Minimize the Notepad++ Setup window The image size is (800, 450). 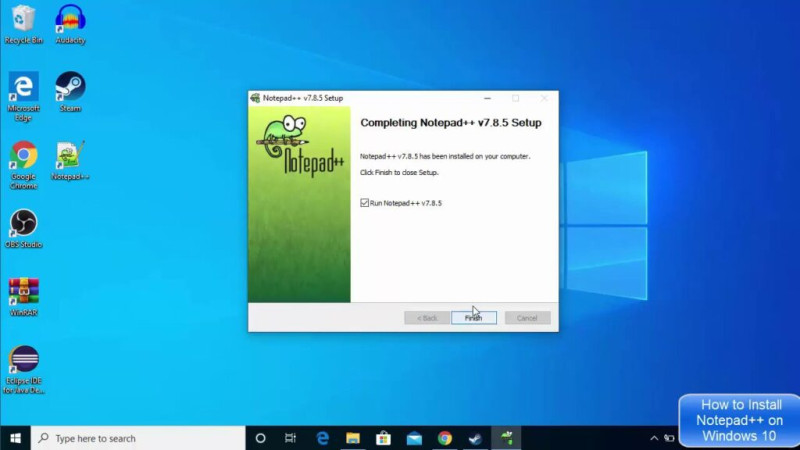[487, 98]
